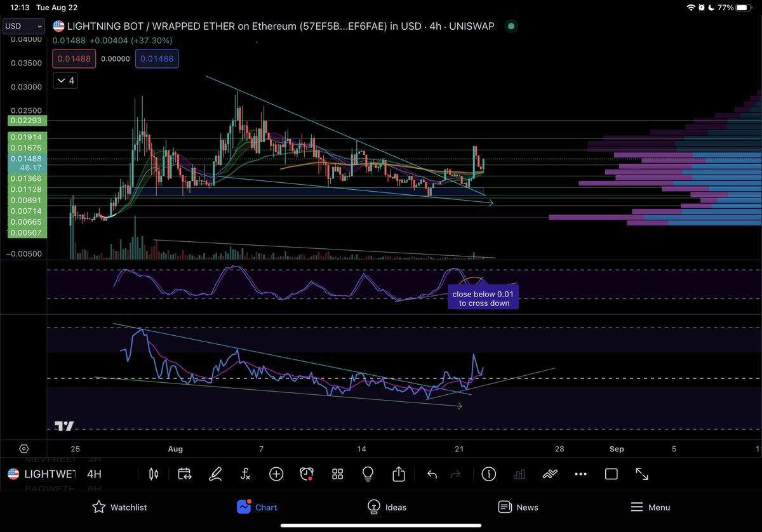Tap the 0.01914 green price level label
This screenshot has width=762, height=532.
[x=26, y=136]
